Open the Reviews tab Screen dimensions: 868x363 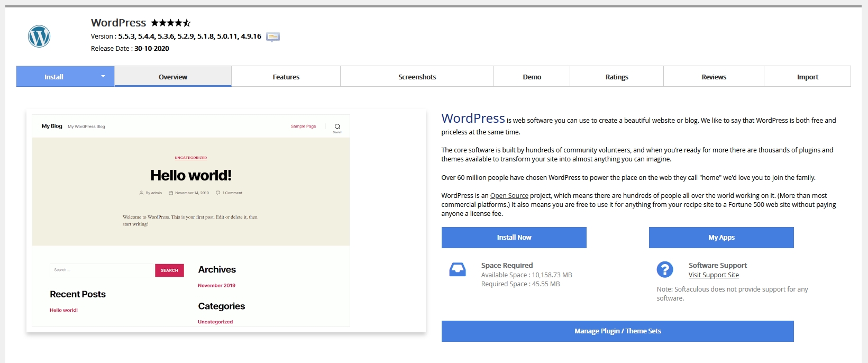[x=714, y=77]
